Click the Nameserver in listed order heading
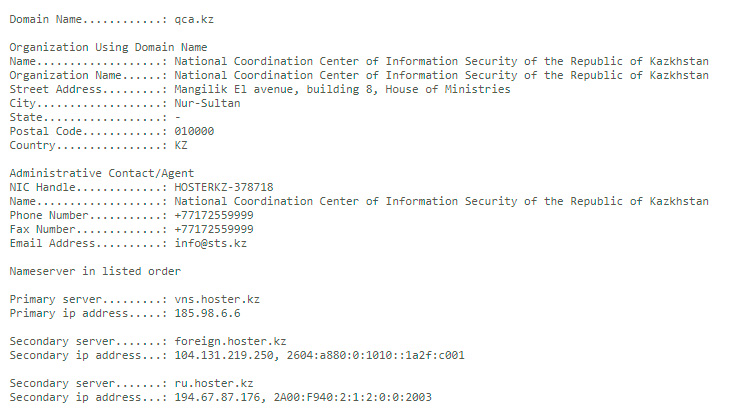The height and width of the screenshot is (417, 729). point(95,271)
